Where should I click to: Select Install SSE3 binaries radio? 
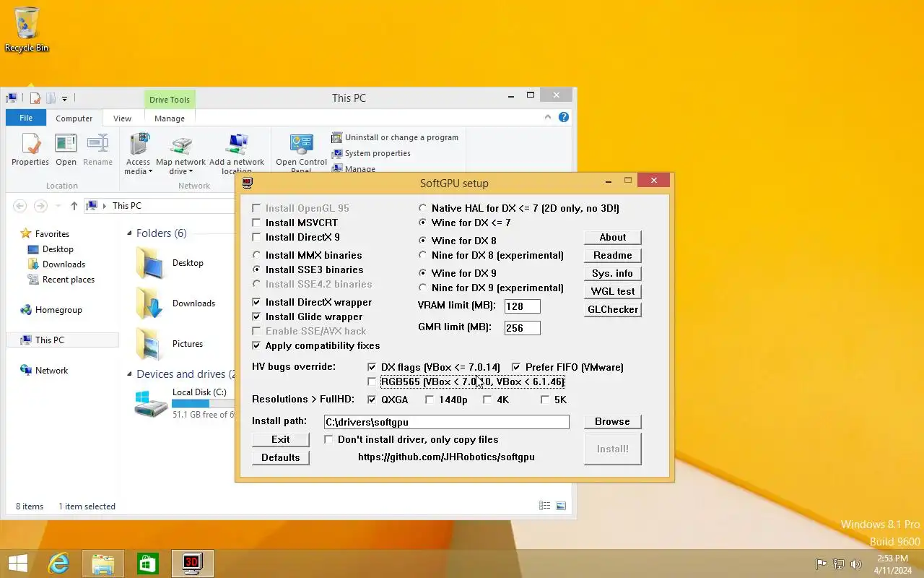256,269
